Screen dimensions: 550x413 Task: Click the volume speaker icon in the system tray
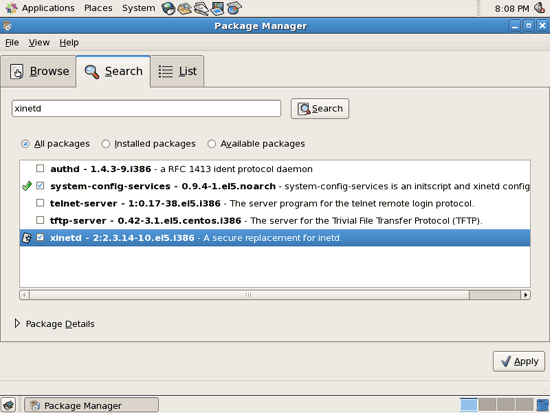pos(539,8)
